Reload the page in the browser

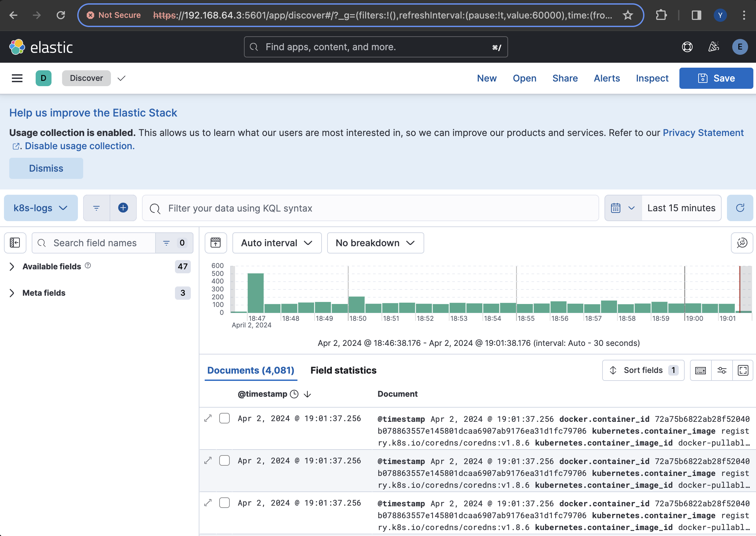coord(61,15)
